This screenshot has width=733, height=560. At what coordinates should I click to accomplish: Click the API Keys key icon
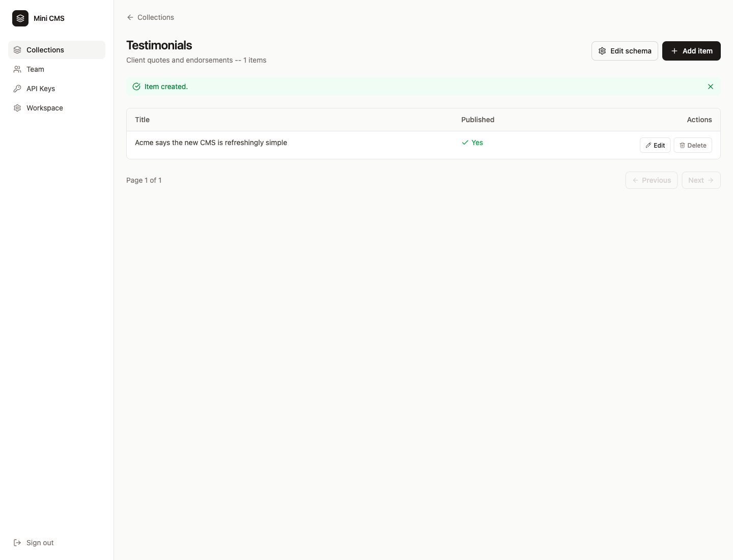click(17, 89)
